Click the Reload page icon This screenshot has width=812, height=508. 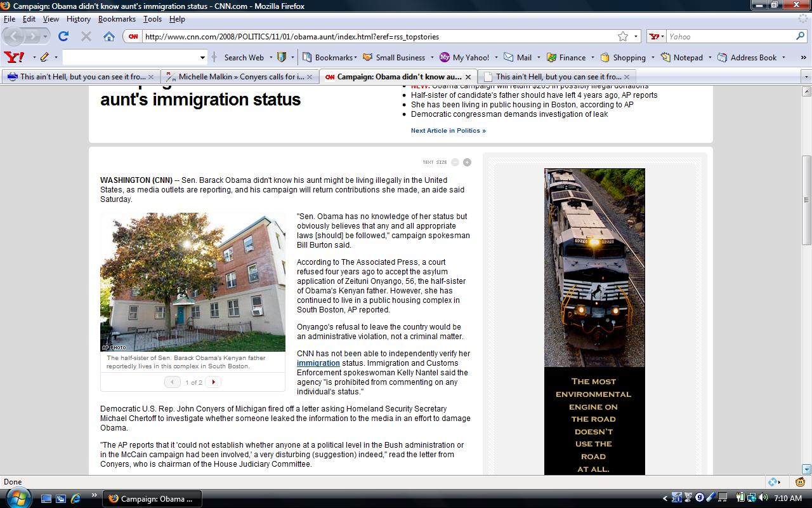[63, 36]
